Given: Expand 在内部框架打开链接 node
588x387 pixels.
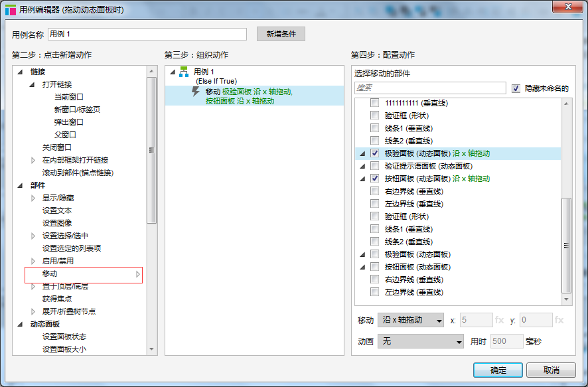Looking at the screenshot, I should (x=33, y=160).
